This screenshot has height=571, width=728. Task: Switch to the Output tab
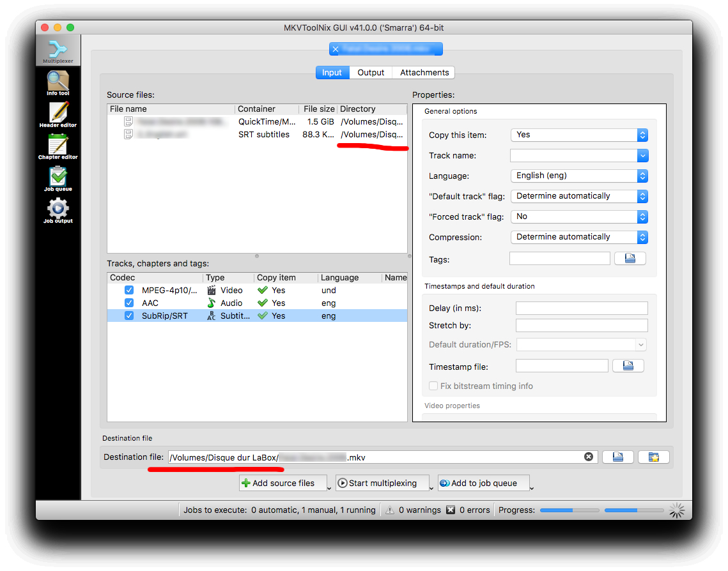click(371, 73)
